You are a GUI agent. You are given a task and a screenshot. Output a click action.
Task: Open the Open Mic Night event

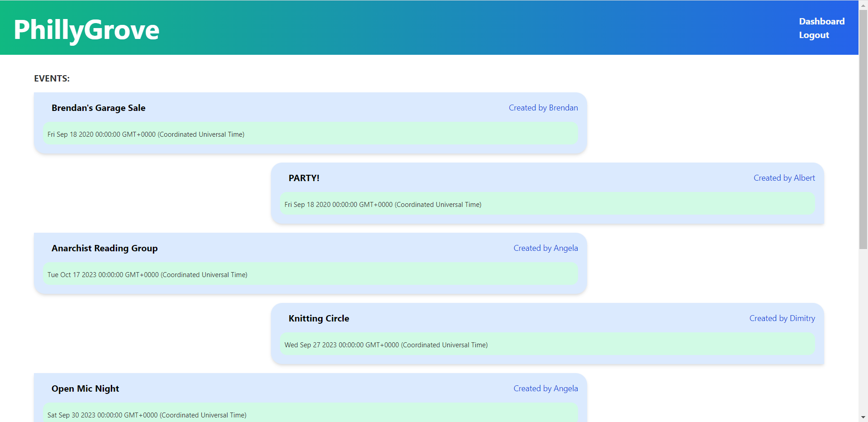85,388
